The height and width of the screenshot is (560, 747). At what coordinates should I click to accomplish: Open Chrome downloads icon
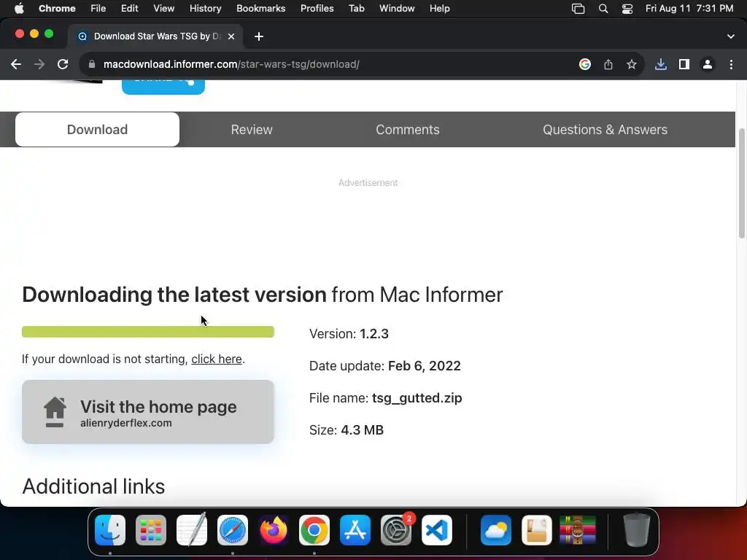tap(661, 64)
